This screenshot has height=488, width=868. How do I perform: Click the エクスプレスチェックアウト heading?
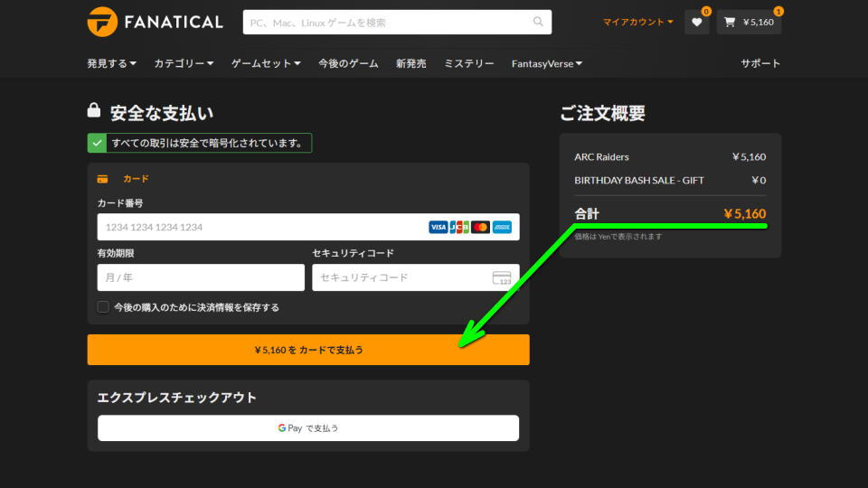click(176, 398)
